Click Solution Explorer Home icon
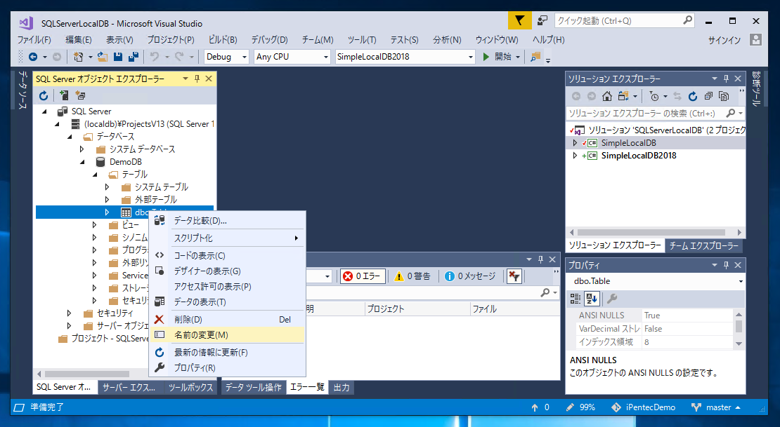The image size is (780, 427). coord(607,96)
